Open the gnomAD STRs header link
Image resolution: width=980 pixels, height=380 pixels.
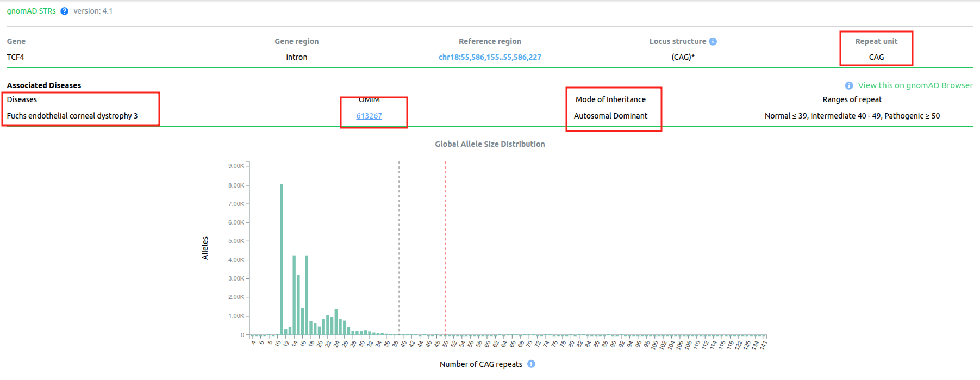31,11
